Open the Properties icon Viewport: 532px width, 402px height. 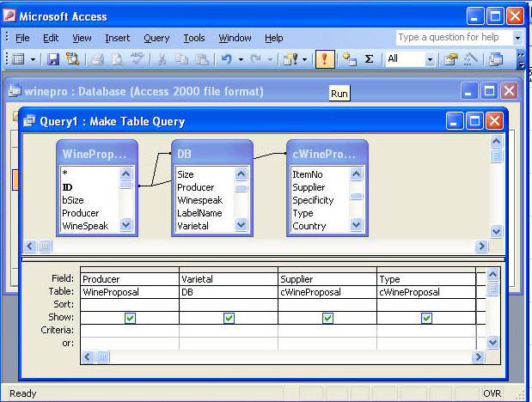(451, 59)
